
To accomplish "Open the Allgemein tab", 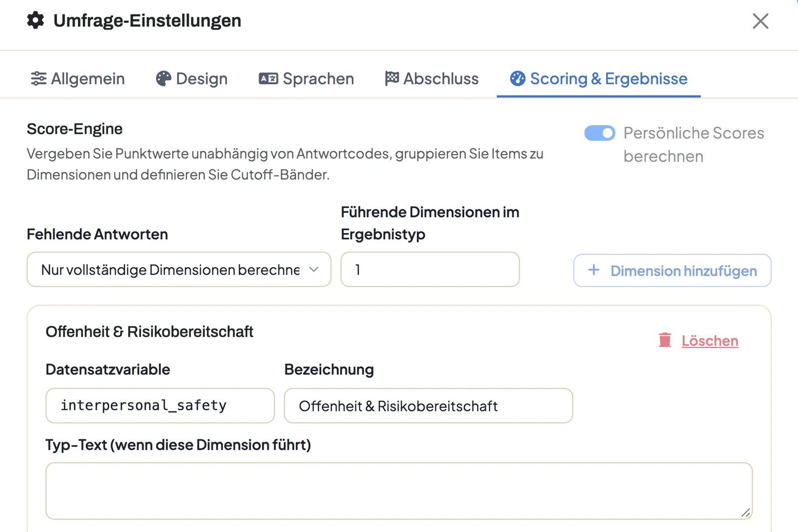I will pyautogui.click(x=78, y=79).
